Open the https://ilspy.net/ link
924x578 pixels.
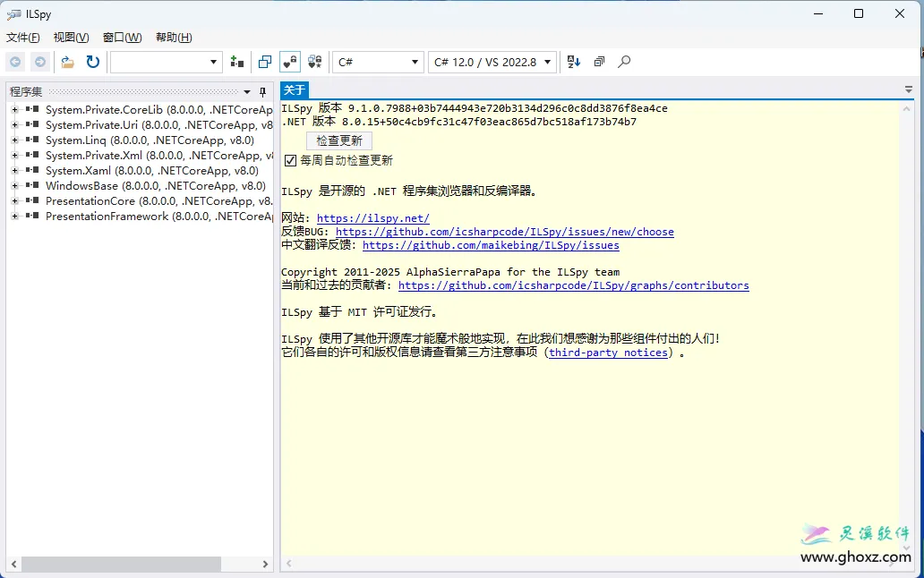pyautogui.click(x=373, y=218)
